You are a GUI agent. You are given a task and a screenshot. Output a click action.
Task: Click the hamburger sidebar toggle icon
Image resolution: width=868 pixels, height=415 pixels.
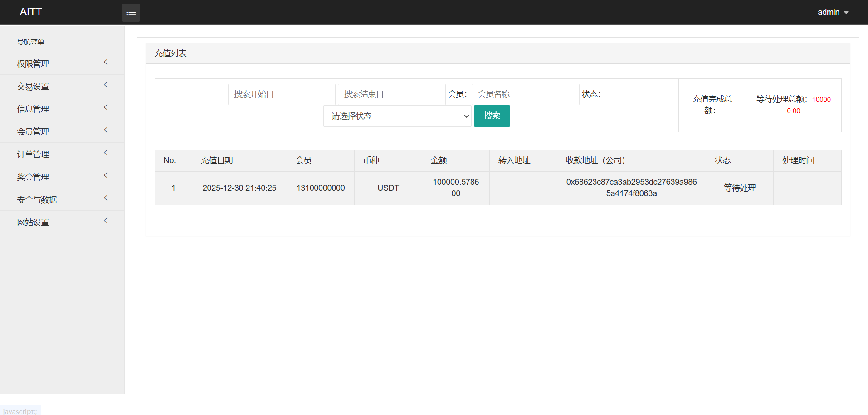pyautogui.click(x=131, y=13)
